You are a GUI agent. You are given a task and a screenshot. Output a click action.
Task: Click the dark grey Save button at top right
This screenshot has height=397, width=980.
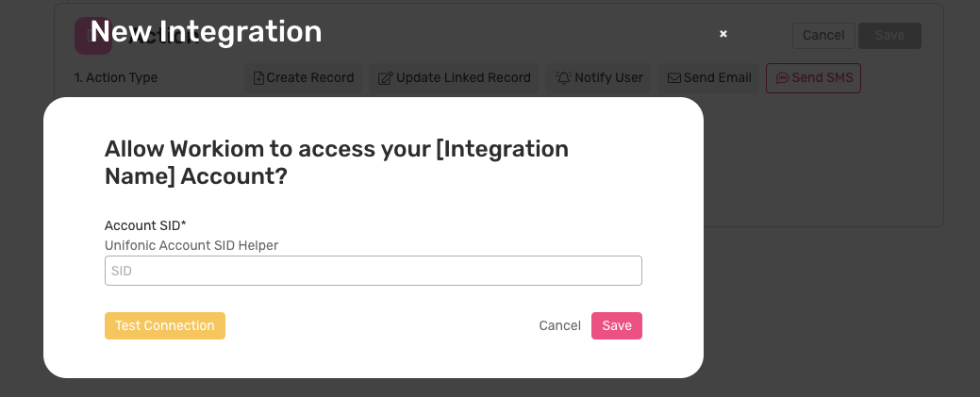tap(890, 36)
